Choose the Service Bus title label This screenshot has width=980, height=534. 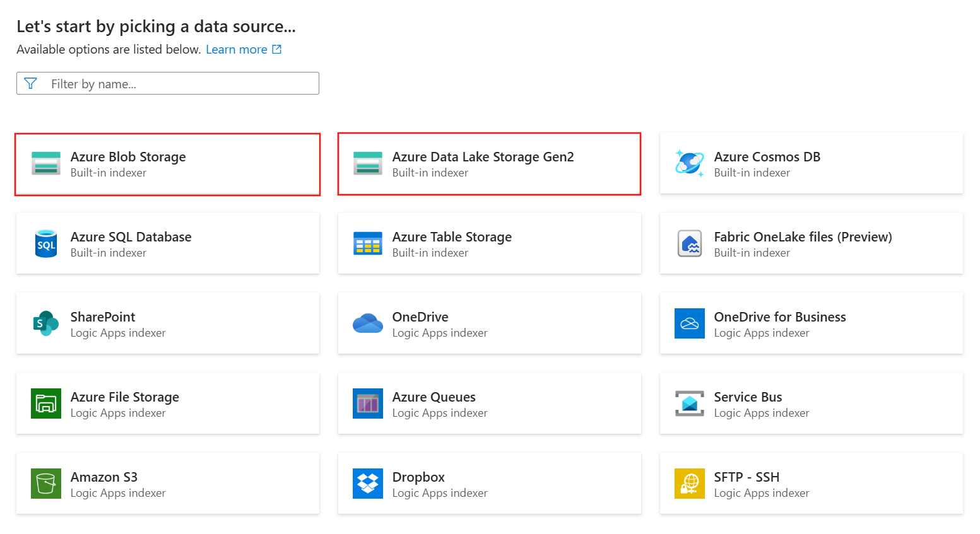pyautogui.click(x=748, y=397)
